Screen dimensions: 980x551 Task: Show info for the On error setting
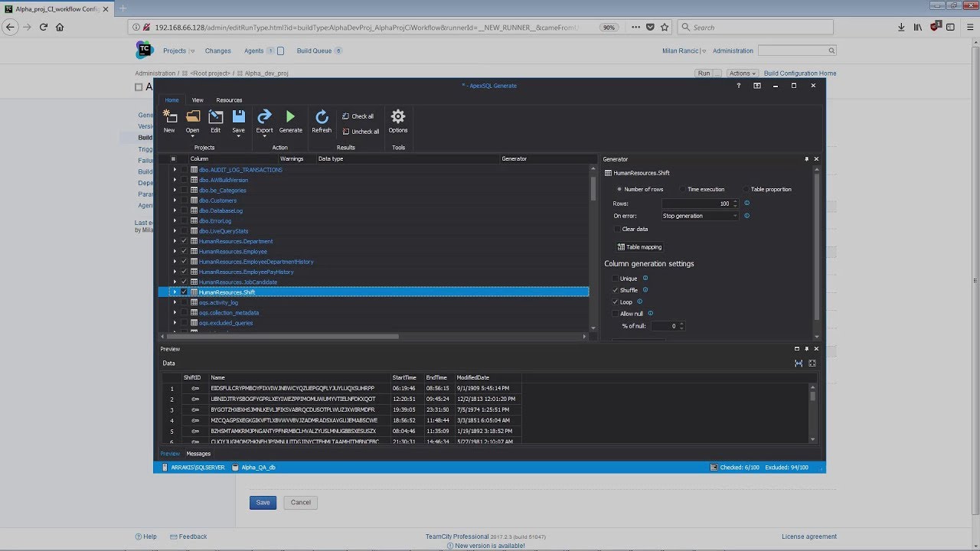coord(746,216)
